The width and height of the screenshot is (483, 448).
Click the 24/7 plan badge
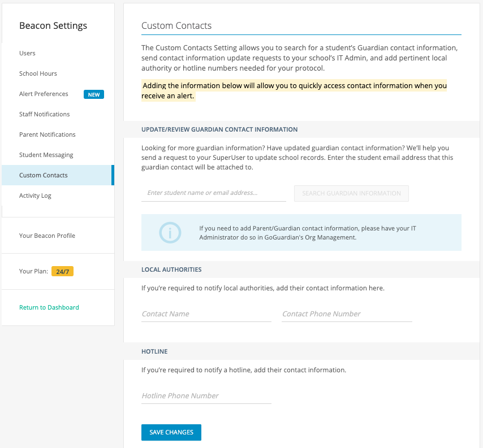tap(62, 271)
